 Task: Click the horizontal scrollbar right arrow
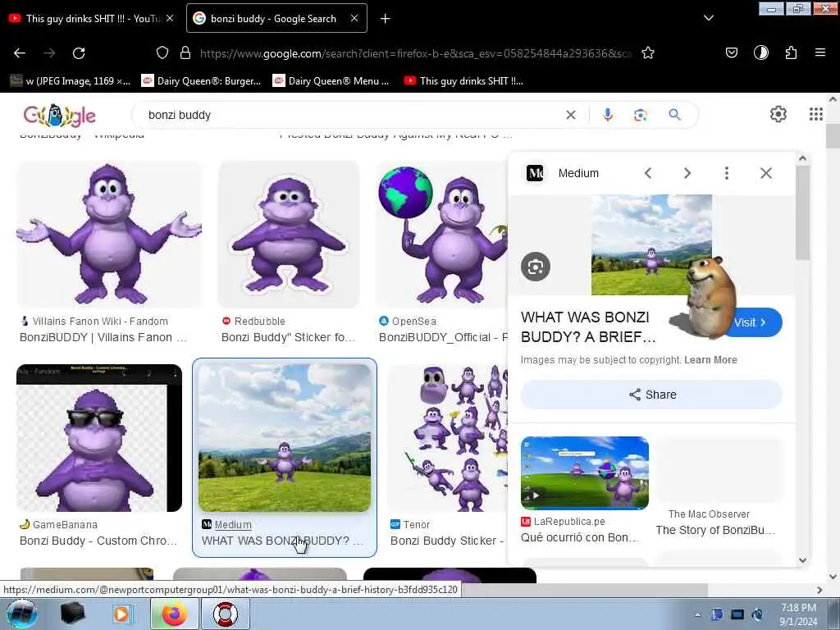tap(819, 590)
